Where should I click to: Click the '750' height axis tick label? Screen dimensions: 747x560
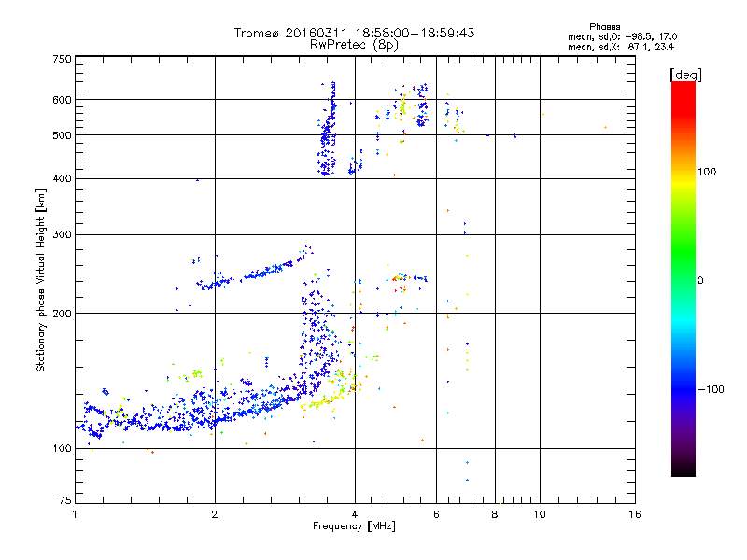pos(62,59)
